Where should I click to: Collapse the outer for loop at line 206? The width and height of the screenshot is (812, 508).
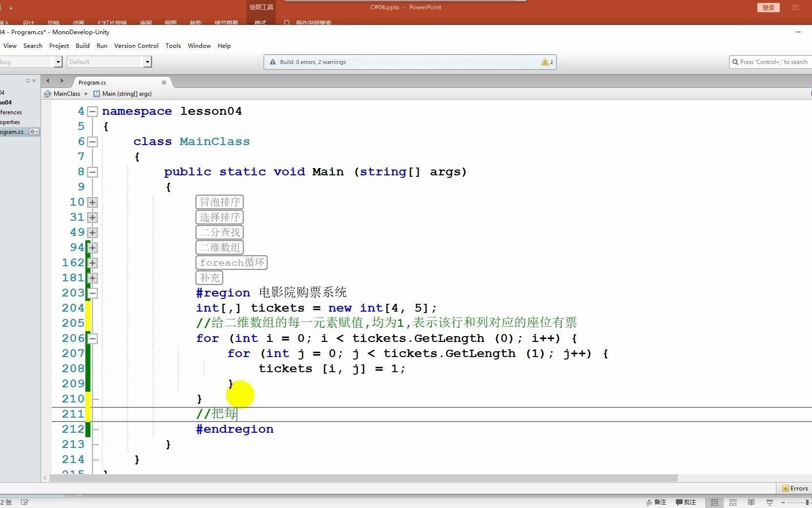[x=92, y=339]
